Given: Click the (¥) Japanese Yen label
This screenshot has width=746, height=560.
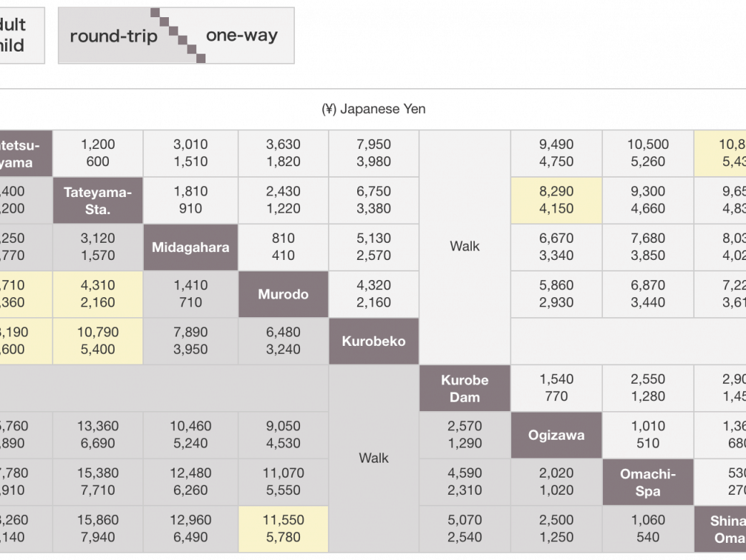Looking at the screenshot, I should click(x=373, y=110).
